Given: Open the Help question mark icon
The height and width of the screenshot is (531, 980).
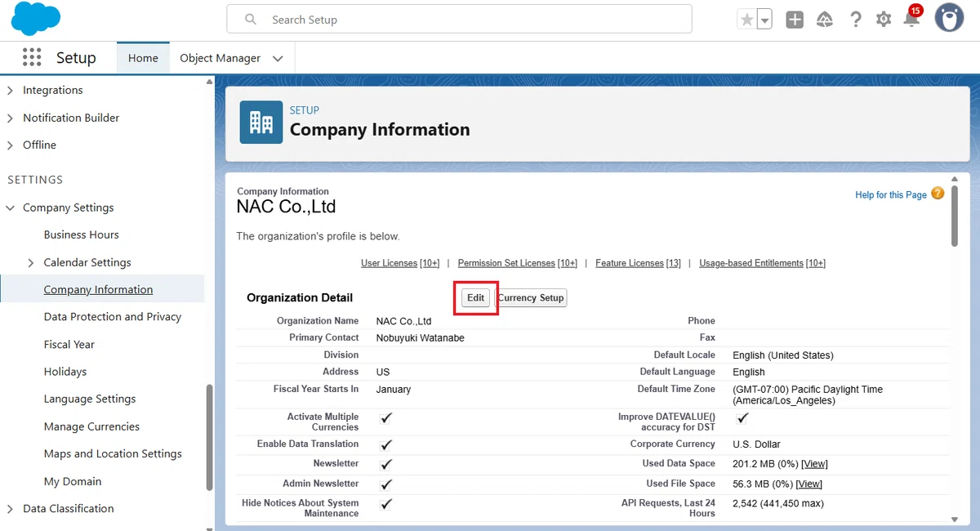Looking at the screenshot, I should tap(855, 20).
